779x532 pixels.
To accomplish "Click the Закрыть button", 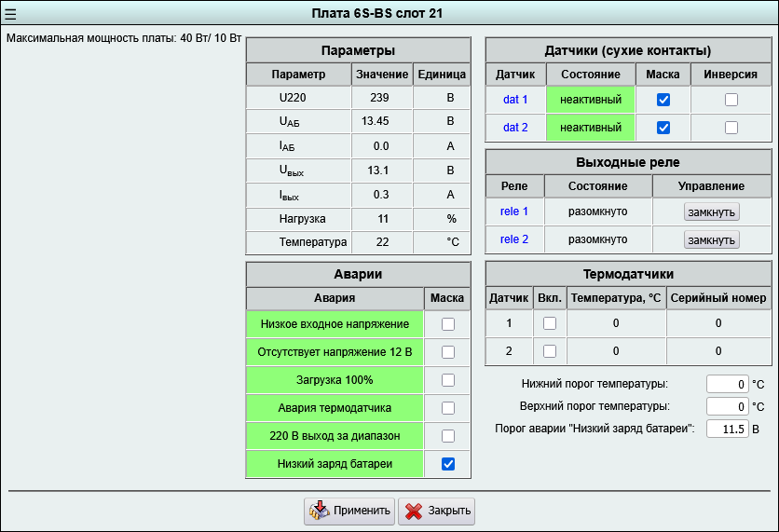I will point(436,511).
